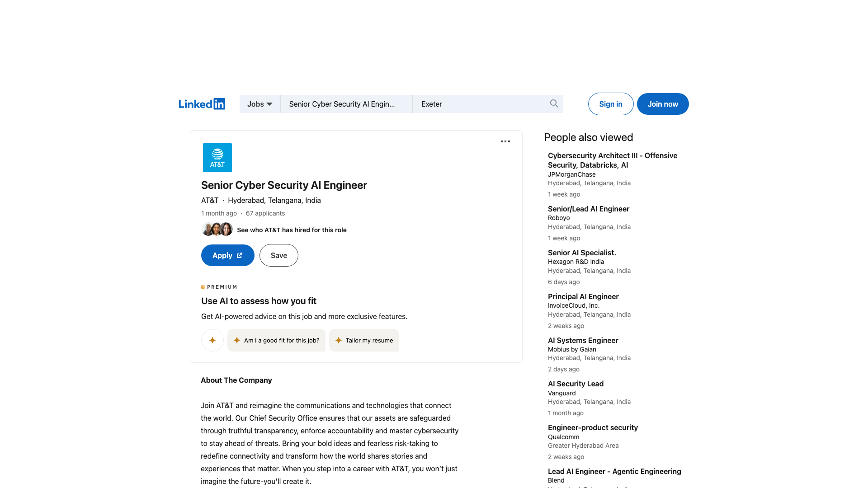
Task: Click the Greater Hyderabad Area location text
Action: tap(583, 446)
